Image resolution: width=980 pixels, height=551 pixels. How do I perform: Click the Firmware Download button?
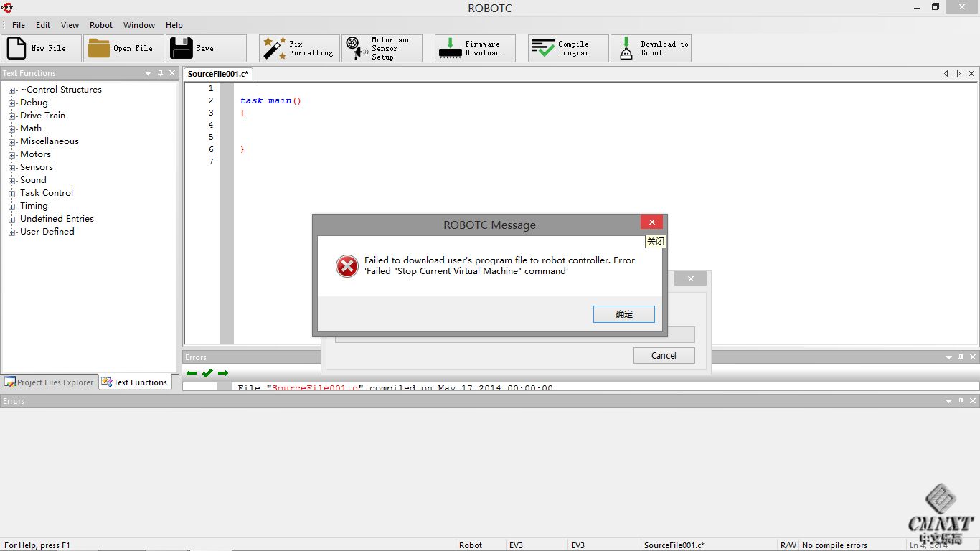[475, 48]
